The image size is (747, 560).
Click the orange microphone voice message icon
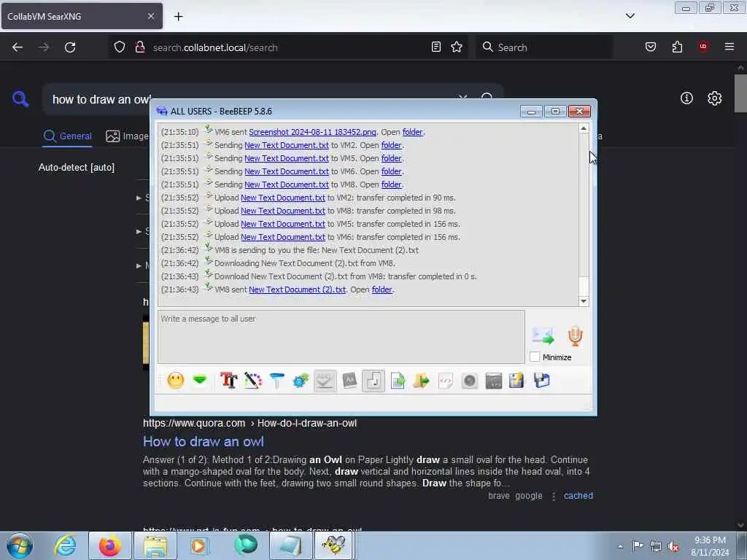pos(576,335)
